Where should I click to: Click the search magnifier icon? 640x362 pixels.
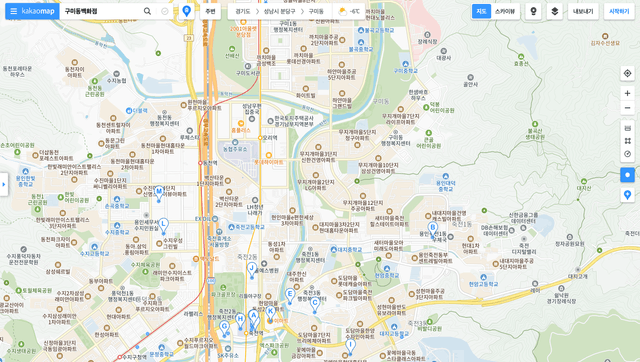(147, 11)
